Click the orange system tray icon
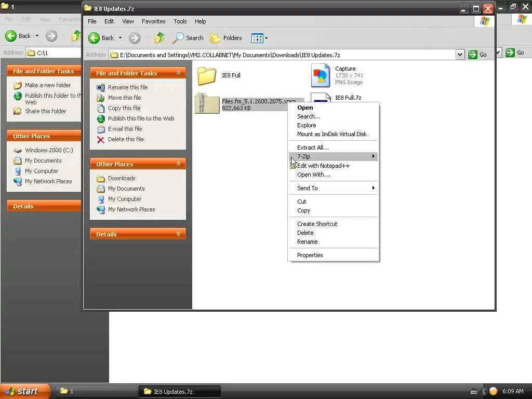 (493, 391)
